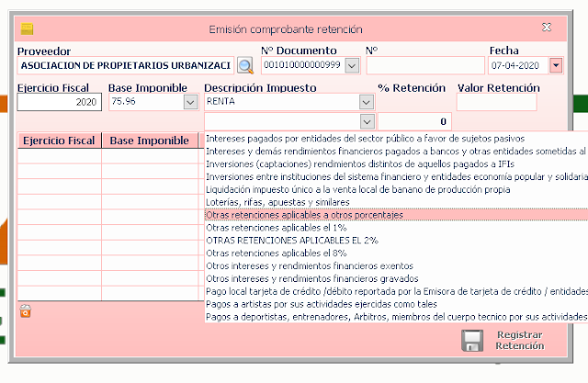Click Registrar Retención button
This screenshot has height=383, width=588.
click(503, 341)
